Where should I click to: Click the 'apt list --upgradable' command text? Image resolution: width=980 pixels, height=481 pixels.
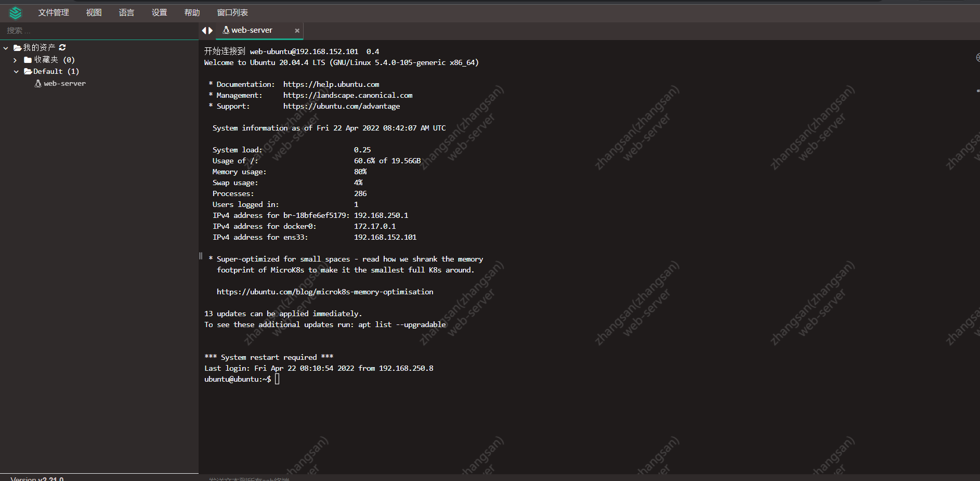coord(402,324)
